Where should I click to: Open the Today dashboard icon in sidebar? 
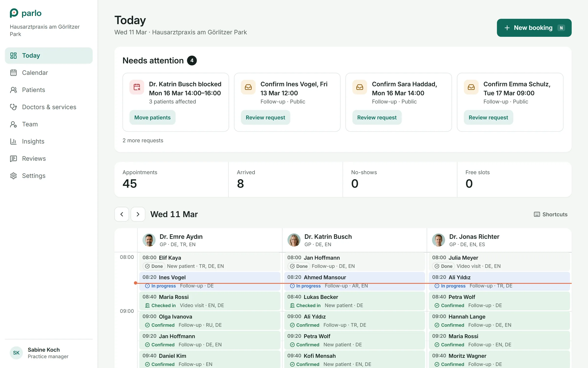point(13,55)
